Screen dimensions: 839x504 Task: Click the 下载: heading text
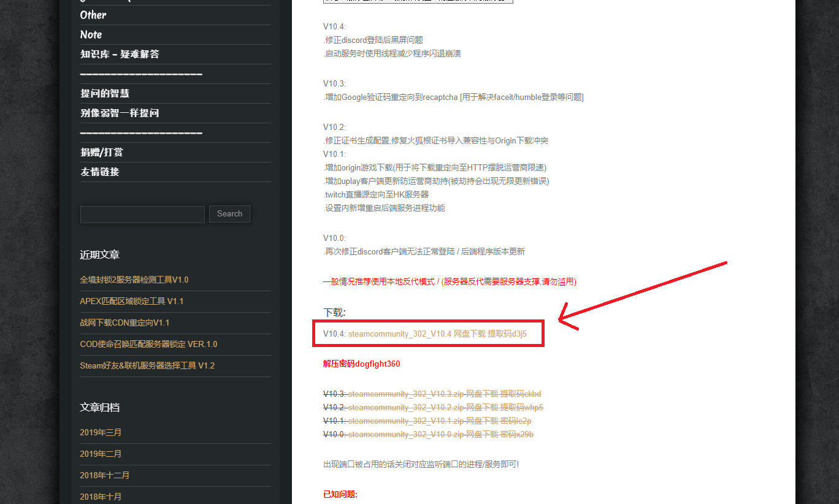[334, 312]
